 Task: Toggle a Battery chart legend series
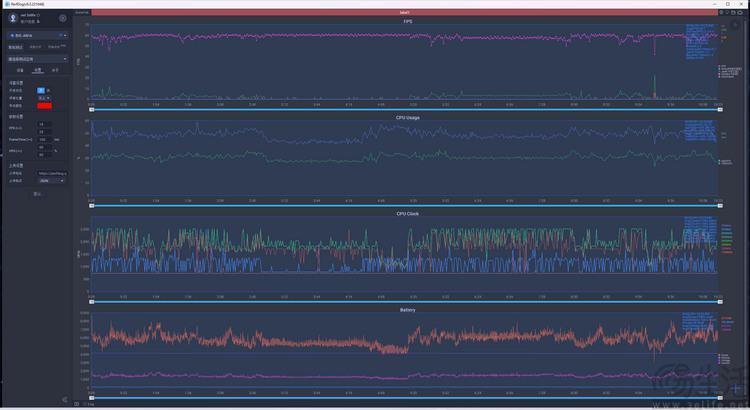725,320
